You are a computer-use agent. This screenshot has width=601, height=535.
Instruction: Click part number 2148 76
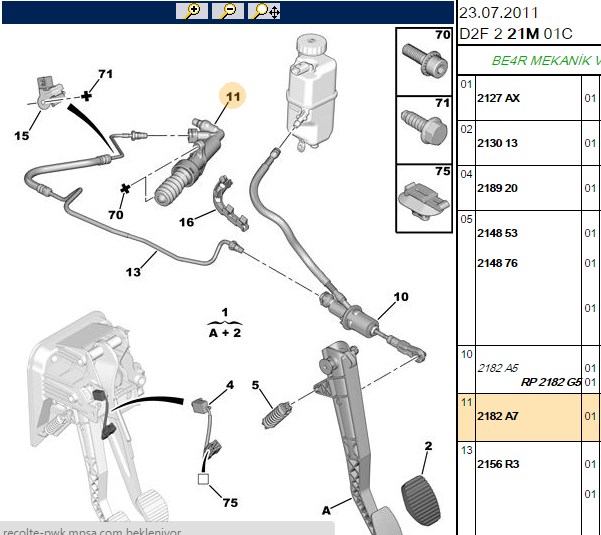(497, 263)
